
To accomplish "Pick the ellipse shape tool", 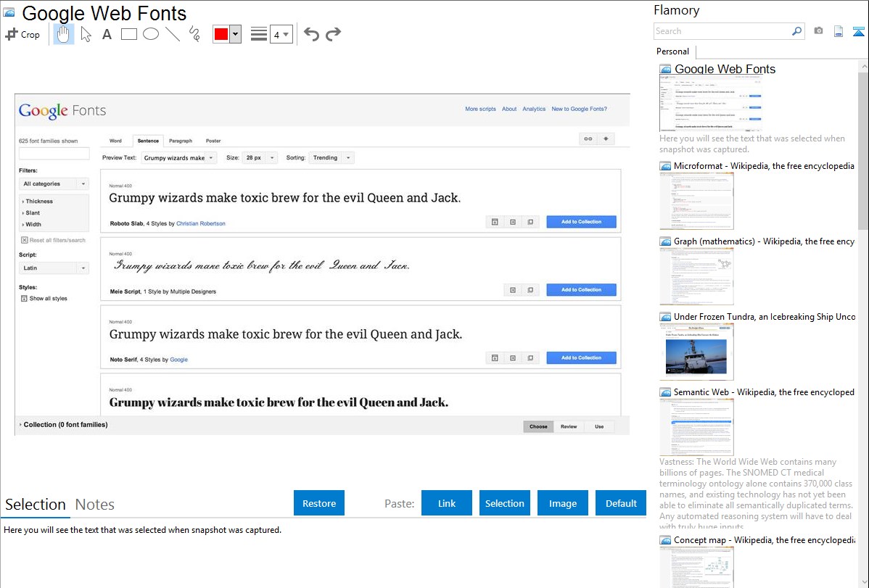I will click(x=151, y=34).
